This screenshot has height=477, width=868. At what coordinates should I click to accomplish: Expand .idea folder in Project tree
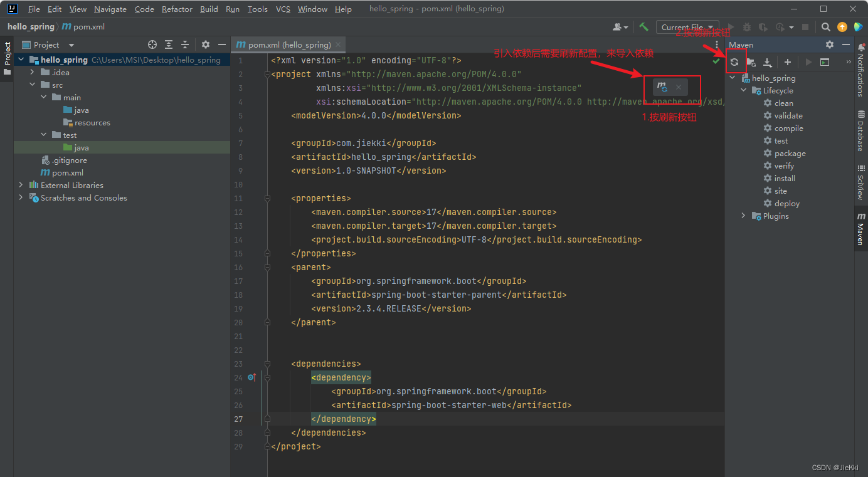(33, 72)
